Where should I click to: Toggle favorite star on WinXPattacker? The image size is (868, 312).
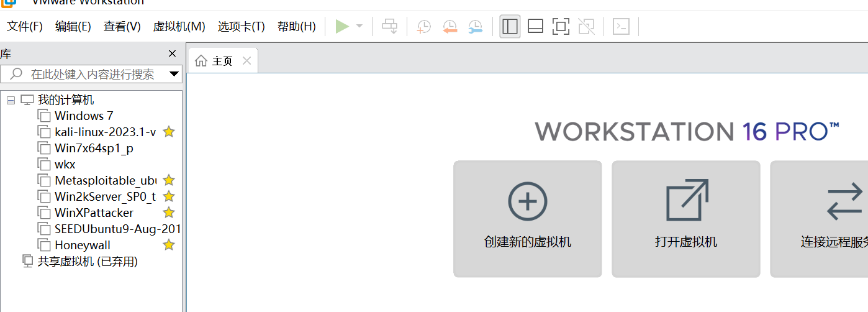pyautogui.click(x=169, y=213)
